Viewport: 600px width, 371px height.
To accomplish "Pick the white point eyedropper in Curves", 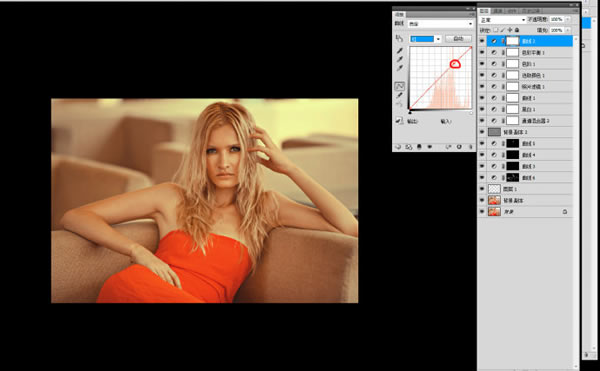I will point(400,68).
